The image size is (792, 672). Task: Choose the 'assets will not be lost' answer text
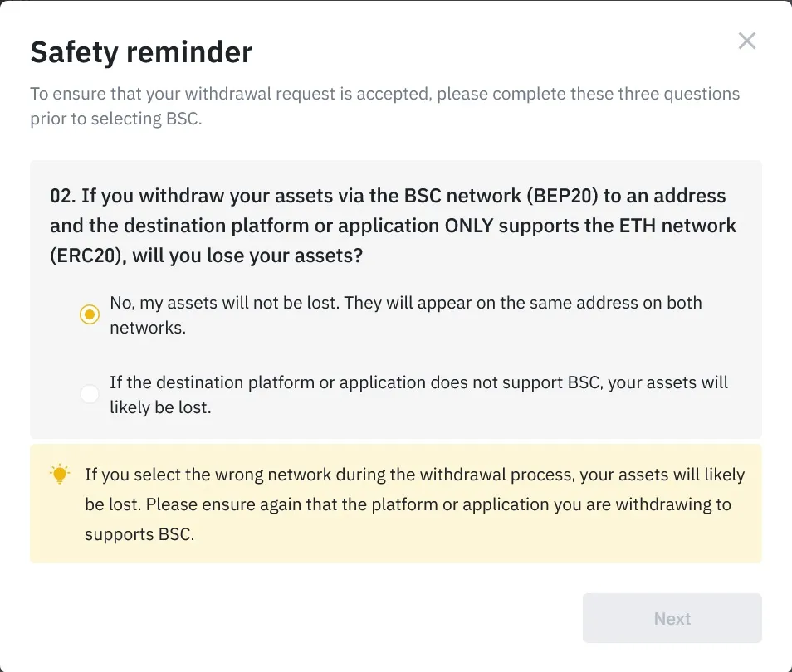[x=406, y=315]
